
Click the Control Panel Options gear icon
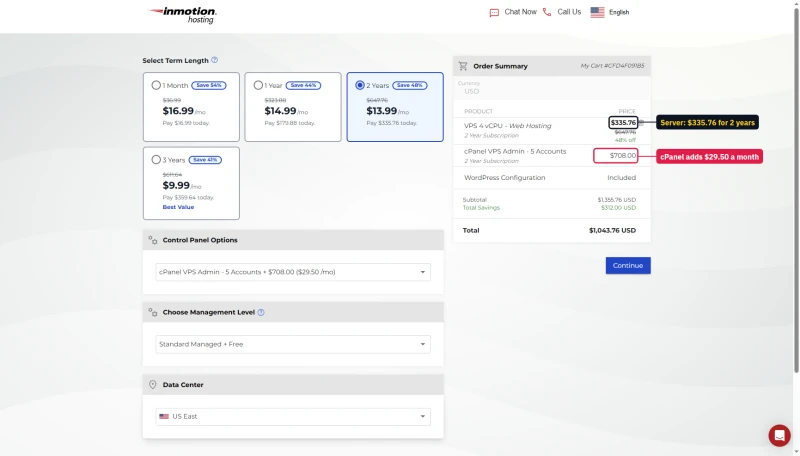pos(153,240)
